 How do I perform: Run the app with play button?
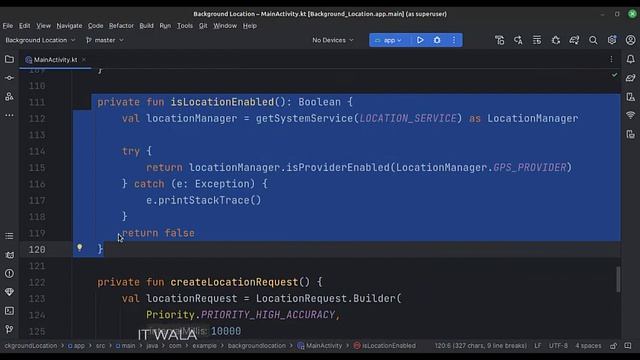420,40
